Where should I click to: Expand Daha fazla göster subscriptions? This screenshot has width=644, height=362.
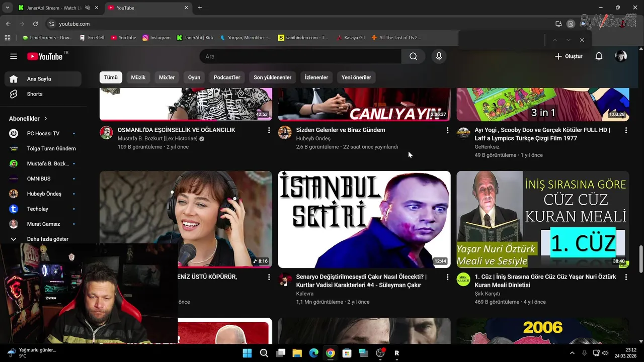click(x=41, y=239)
